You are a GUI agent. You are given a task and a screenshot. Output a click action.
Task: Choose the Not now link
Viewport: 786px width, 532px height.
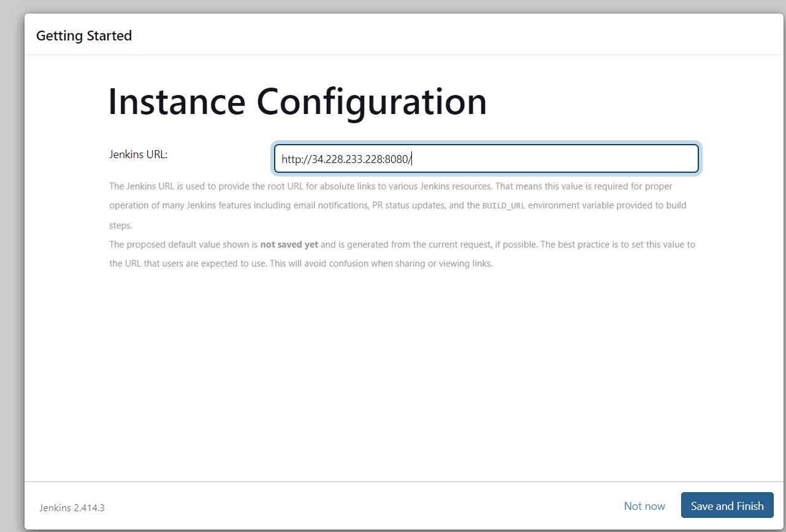[x=644, y=506]
